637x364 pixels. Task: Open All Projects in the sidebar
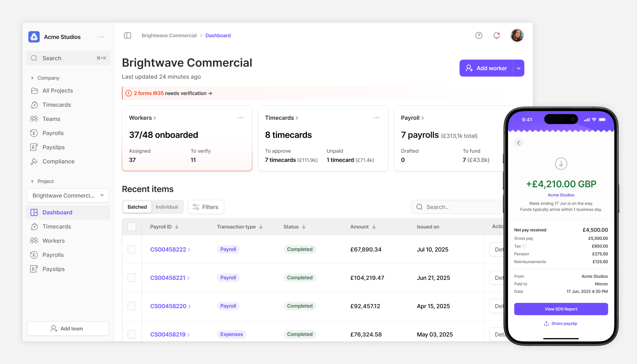[68, 90]
